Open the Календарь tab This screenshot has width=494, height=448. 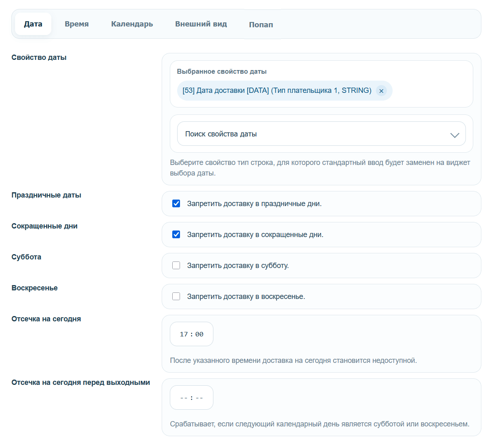[x=132, y=24]
